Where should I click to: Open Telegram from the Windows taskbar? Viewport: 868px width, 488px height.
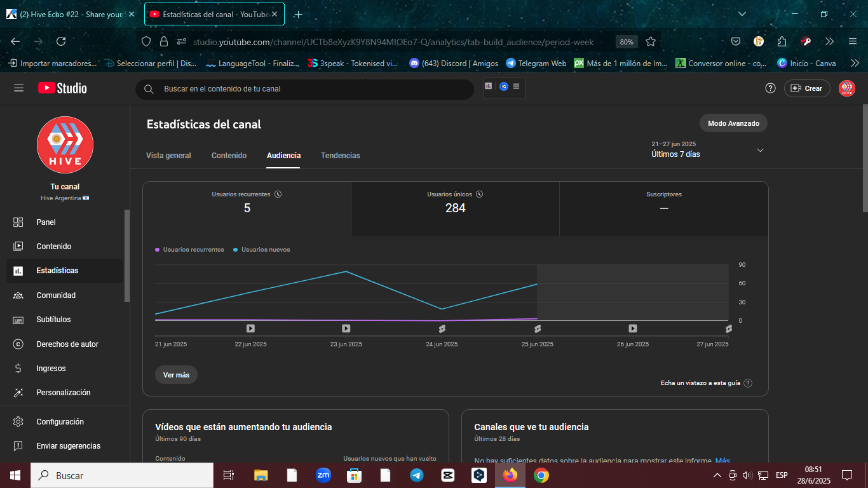coord(417,475)
